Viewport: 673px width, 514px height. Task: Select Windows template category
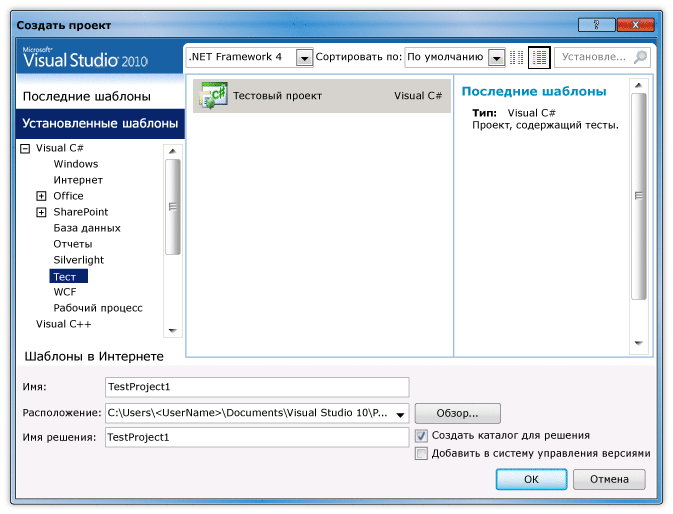click(x=76, y=164)
